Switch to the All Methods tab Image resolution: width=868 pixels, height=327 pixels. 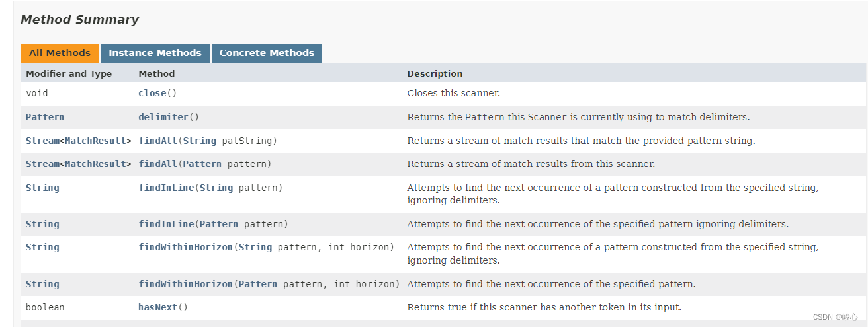pyautogui.click(x=60, y=54)
